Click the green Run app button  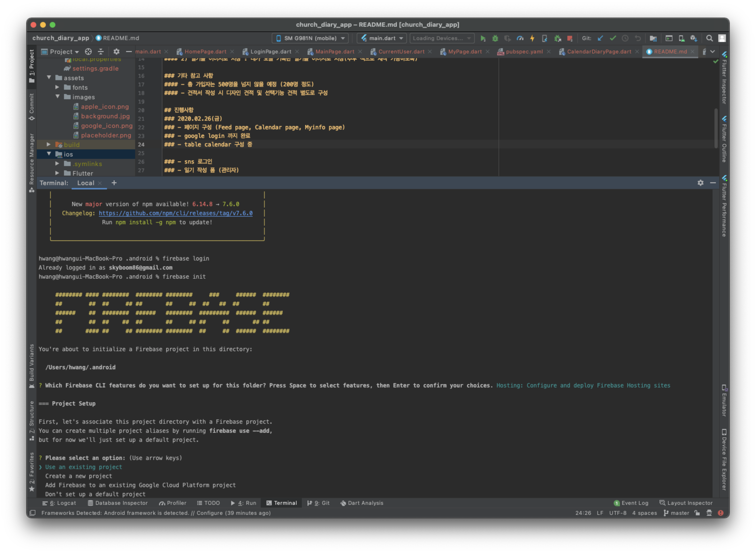pyautogui.click(x=483, y=38)
